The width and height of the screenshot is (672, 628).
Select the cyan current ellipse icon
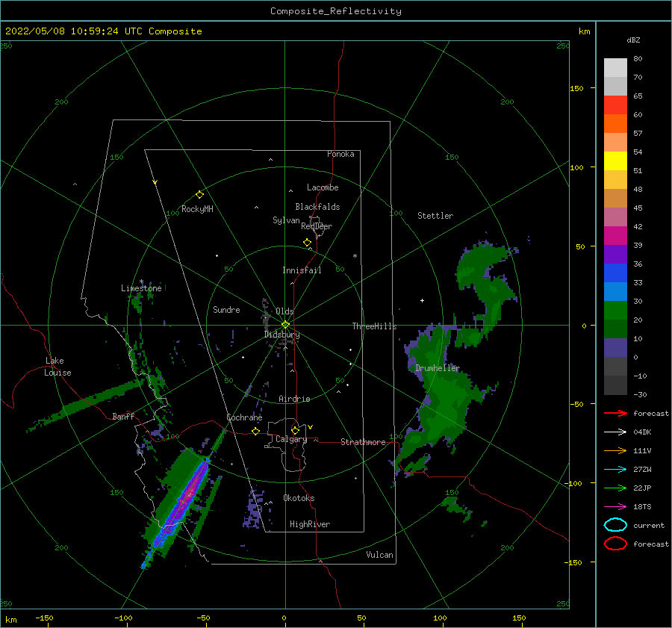pyautogui.click(x=615, y=525)
